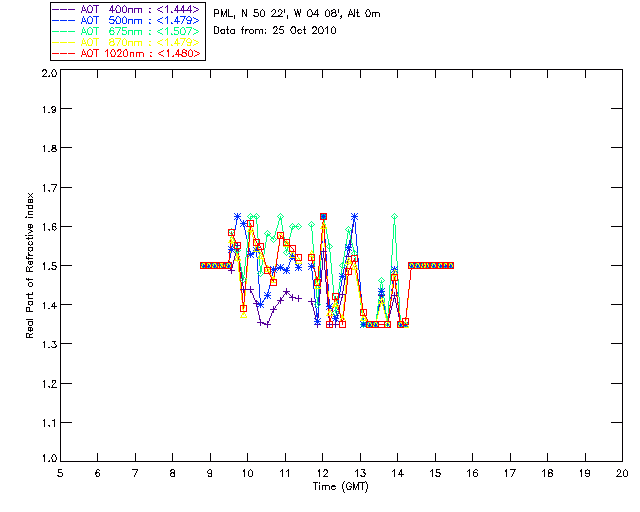Click y-axis value 1.4
Screen dimensions: 640x512
tap(49, 305)
